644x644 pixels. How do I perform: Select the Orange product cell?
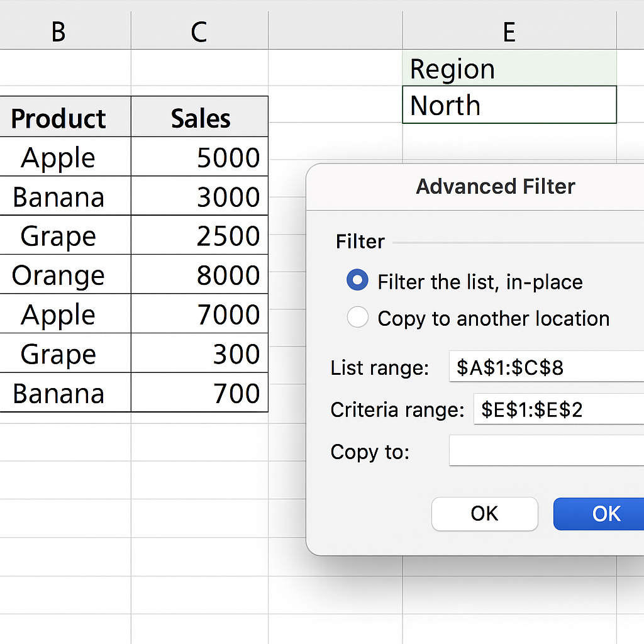click(58, 275)
